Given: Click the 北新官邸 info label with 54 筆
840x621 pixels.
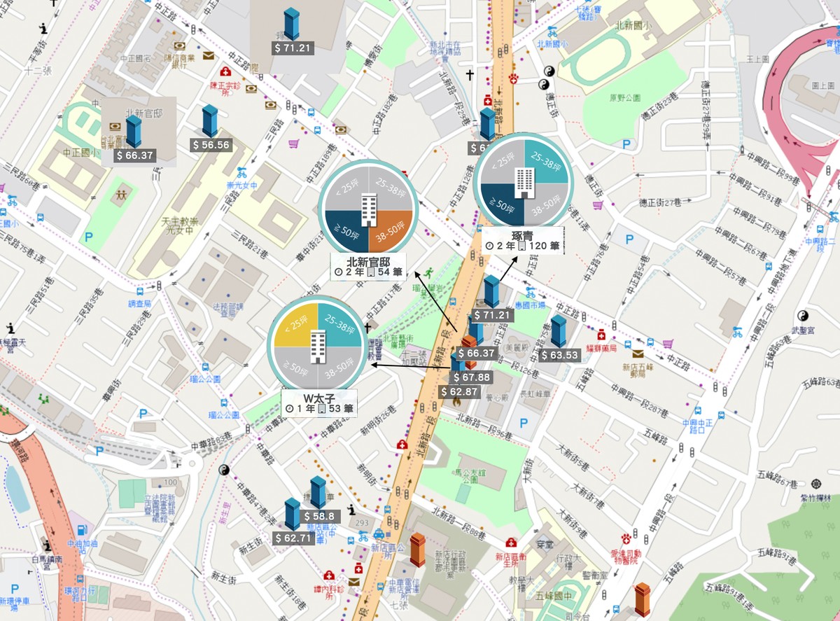Looking at the screenshot, I should pyautogui.click(x=367, y=266).
